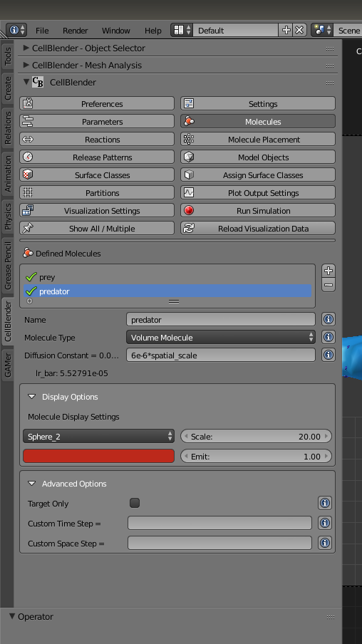Click the info icon next to Diffusion Constant
Screen dimensions: 362x644
tap(328, 355)
